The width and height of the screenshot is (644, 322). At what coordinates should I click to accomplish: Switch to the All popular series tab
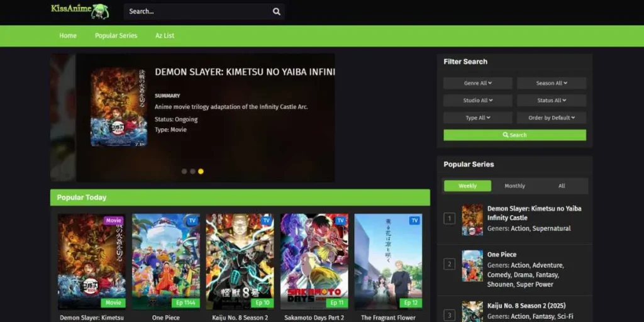[562, 186]
